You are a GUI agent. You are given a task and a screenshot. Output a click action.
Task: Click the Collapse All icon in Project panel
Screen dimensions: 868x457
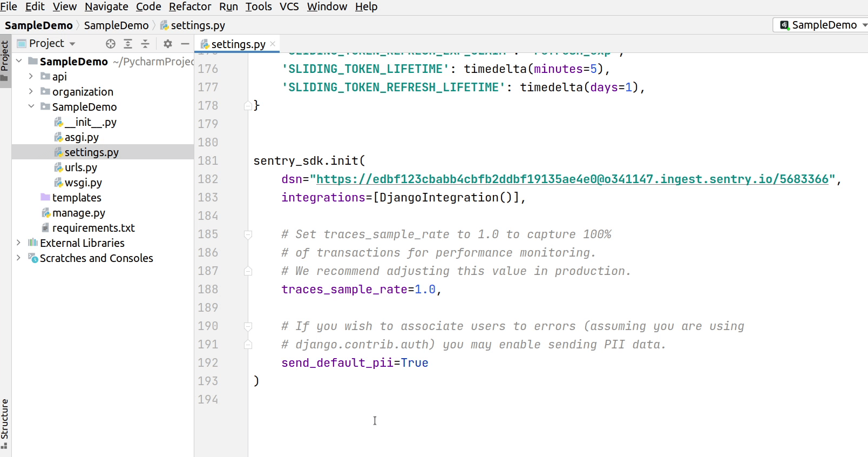point(145,44)
